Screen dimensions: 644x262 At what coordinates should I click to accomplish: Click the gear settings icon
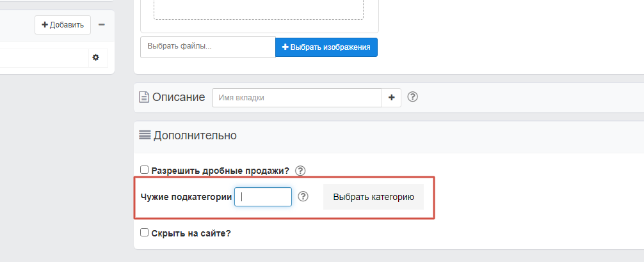(x=95, y=58)
